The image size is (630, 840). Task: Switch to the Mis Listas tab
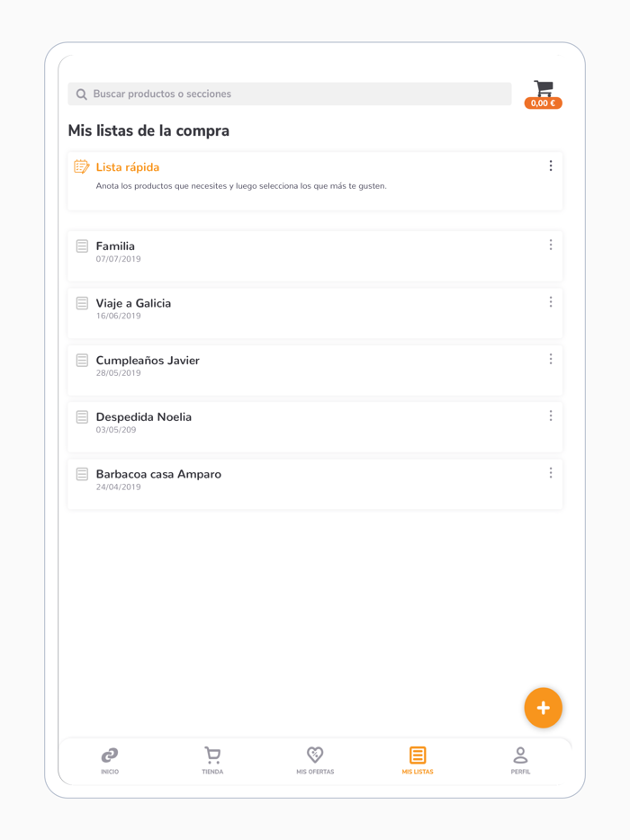[x=418, y=762]
